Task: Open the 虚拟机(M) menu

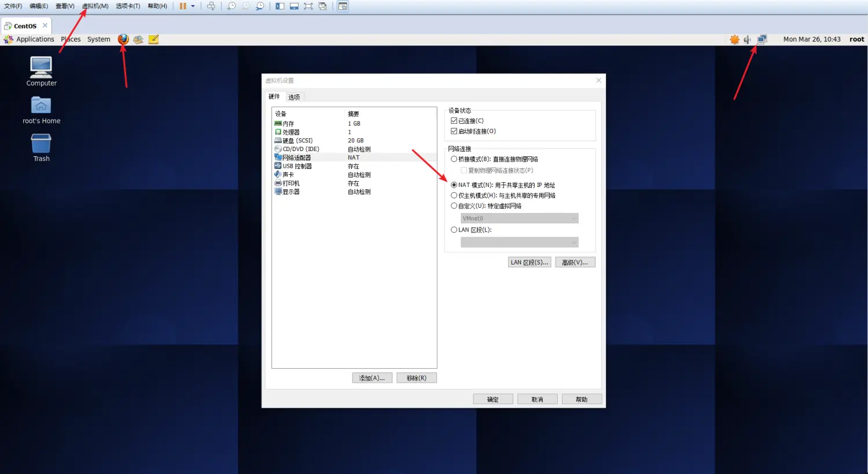Action: 95,6
